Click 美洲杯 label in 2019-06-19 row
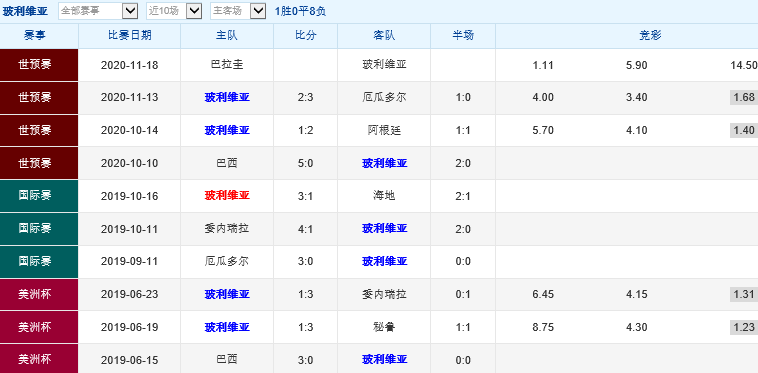The image size is (758, 373). pyautogui.click(x=35, y=327)
